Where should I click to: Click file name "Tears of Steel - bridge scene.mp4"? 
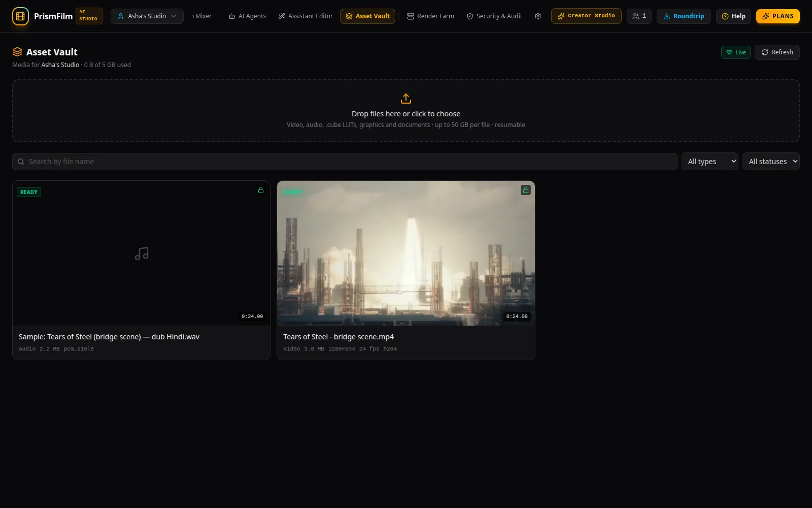339,337
